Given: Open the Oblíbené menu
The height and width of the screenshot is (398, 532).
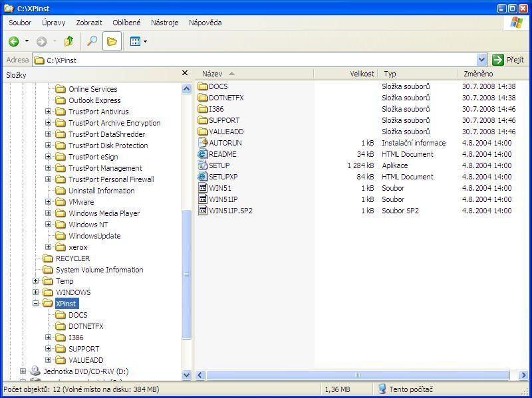Looking at the screenshot, I should coord(126,23).
